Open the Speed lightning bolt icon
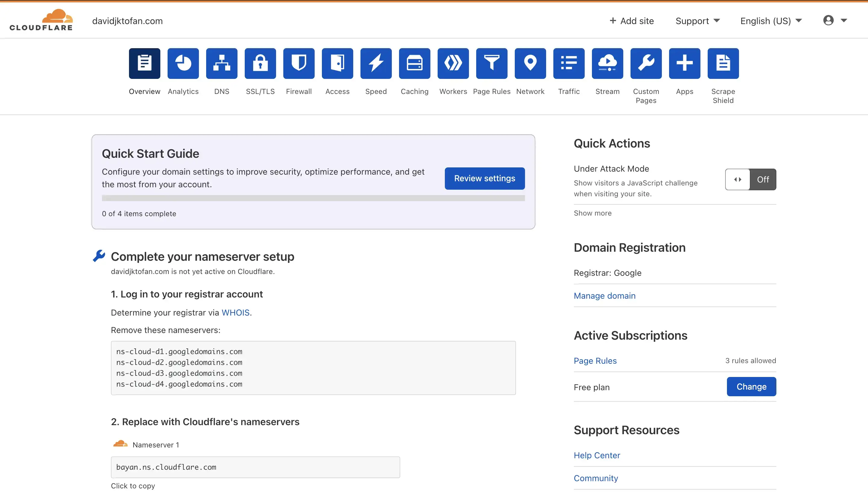Viewport: 868px width, 495px height. coord(376,64)
